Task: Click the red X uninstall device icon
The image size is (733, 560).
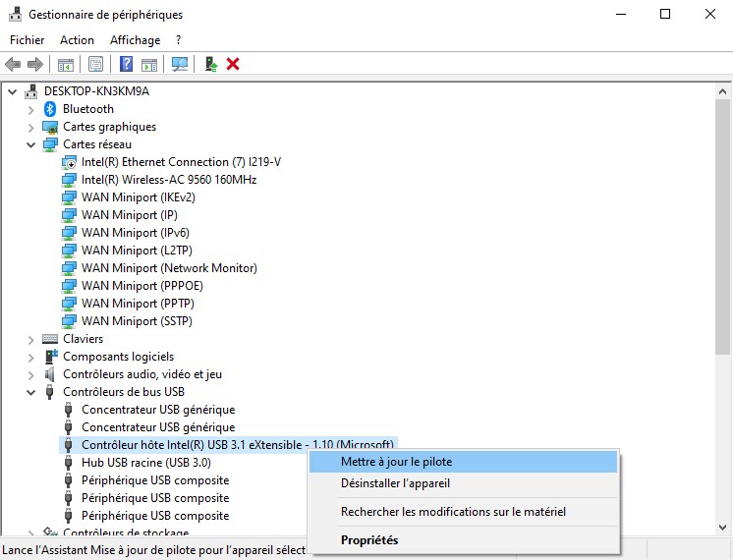Action: 233,64
